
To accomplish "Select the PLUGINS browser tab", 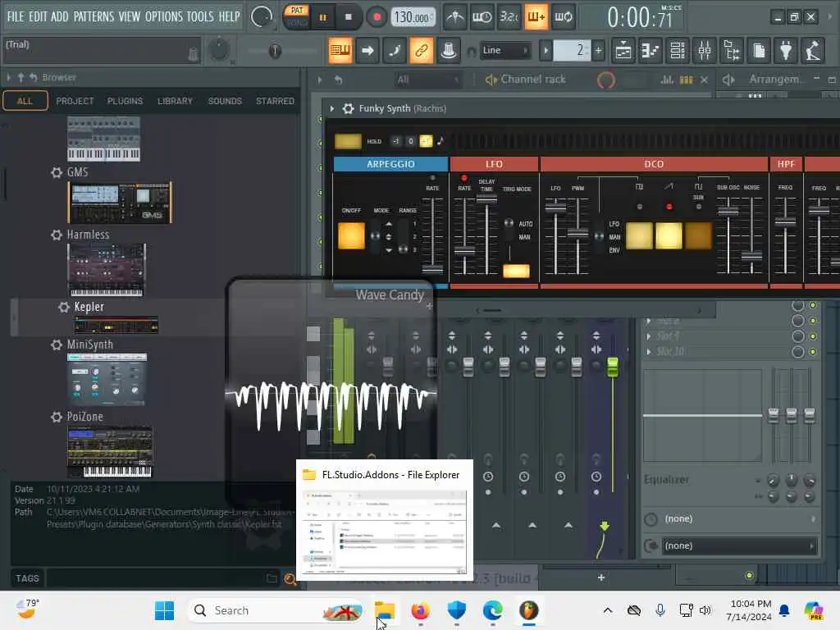I will point(125,101).
